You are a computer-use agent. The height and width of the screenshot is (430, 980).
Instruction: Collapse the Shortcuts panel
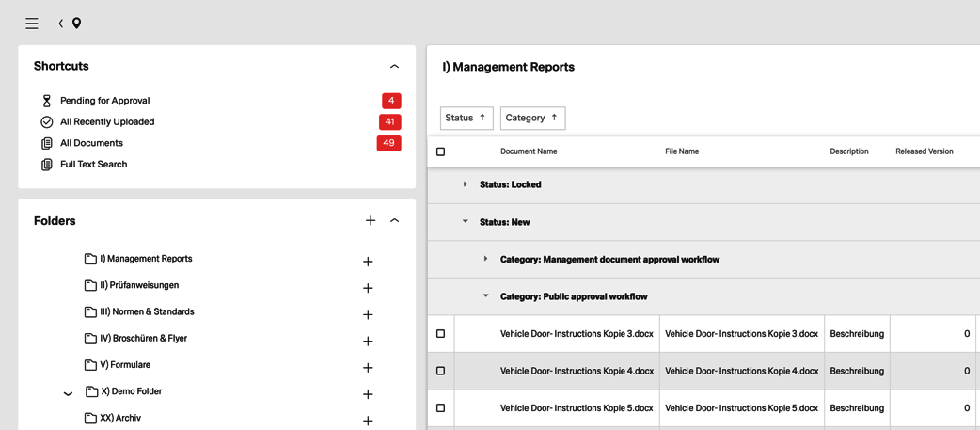coord(394,67)
